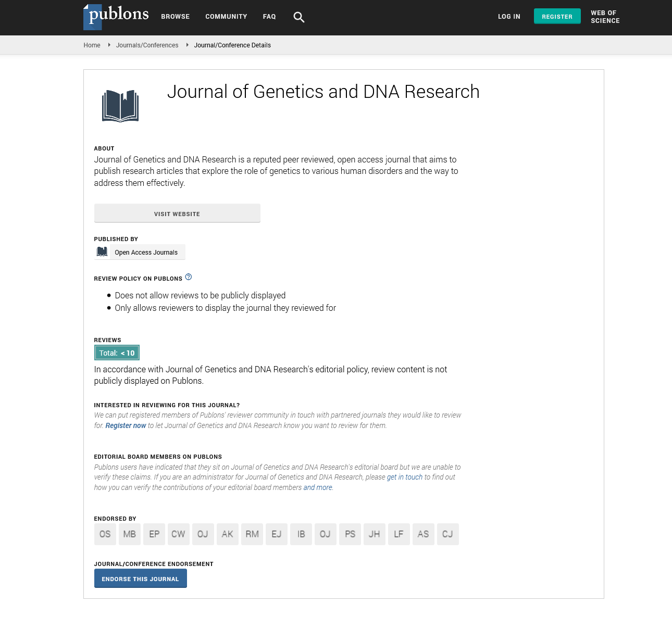Open the Browse menu
672x641 pixels.
click(176, 17)
